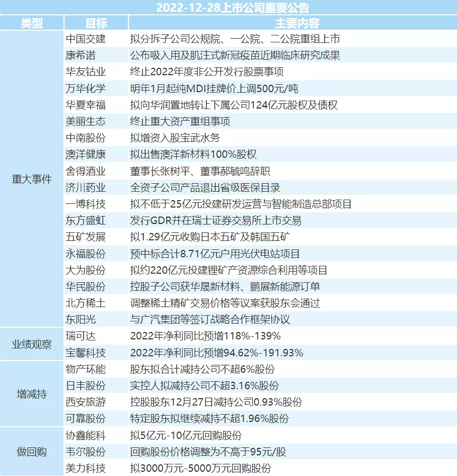Select company name 一博科技
457x476 pixels.
tap(86, 204)
